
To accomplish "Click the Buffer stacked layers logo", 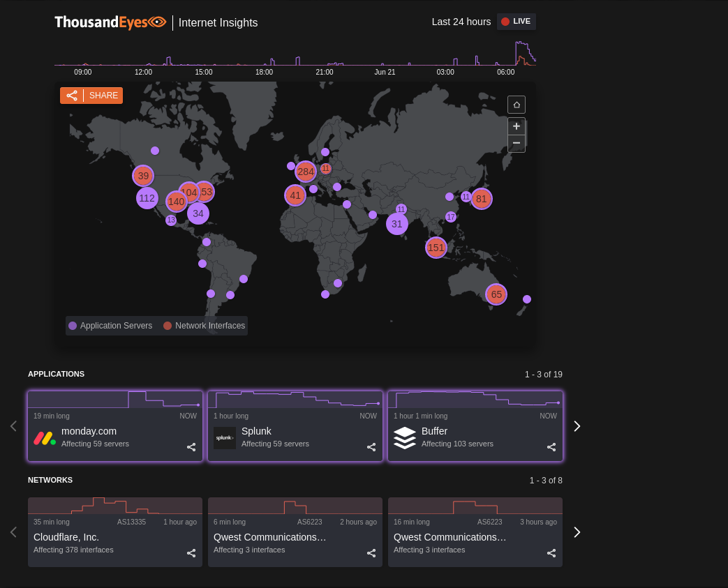I will pos(405,438).
